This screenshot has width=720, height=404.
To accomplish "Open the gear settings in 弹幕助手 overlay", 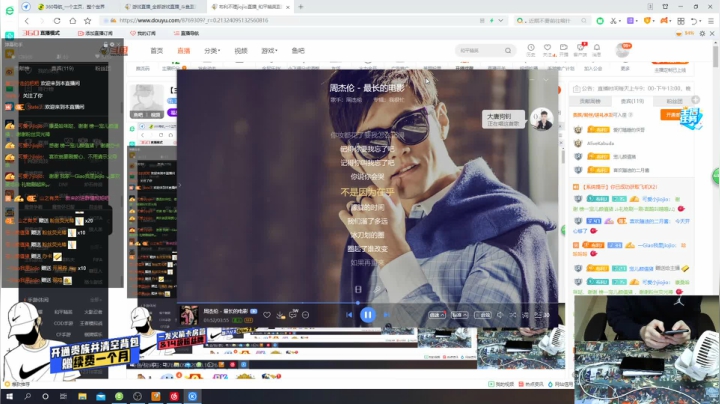I will click(112, 45).
